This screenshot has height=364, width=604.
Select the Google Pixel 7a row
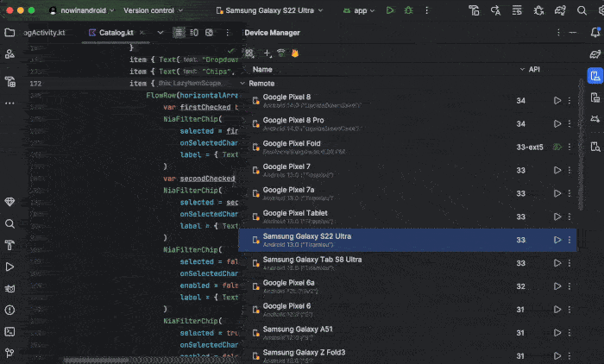[x=407, y=193]
